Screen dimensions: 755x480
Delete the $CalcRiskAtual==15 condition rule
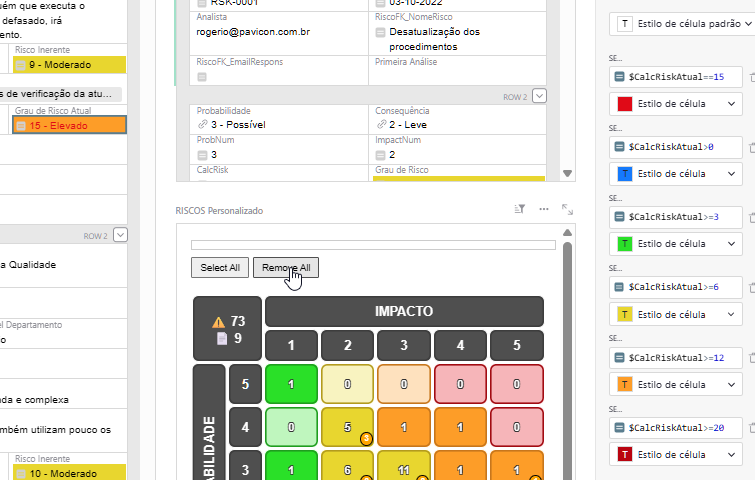point(751,77)
